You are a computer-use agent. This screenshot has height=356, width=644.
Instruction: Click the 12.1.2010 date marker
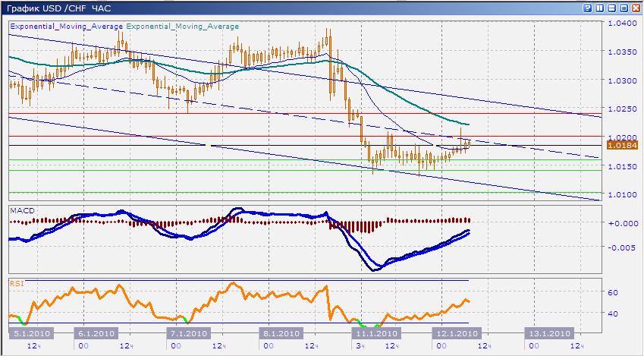click(x=457, y=333)
